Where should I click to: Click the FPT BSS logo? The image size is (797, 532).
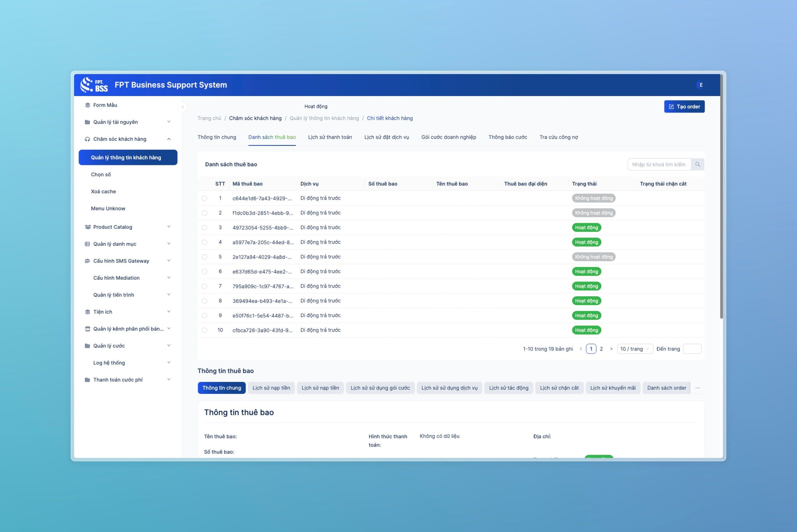pos(94,85)
